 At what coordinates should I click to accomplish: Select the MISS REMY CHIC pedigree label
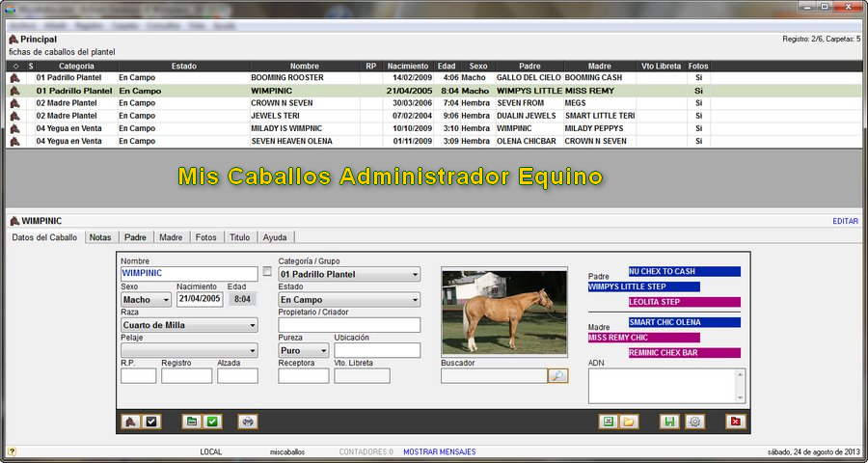click(644, 338)
